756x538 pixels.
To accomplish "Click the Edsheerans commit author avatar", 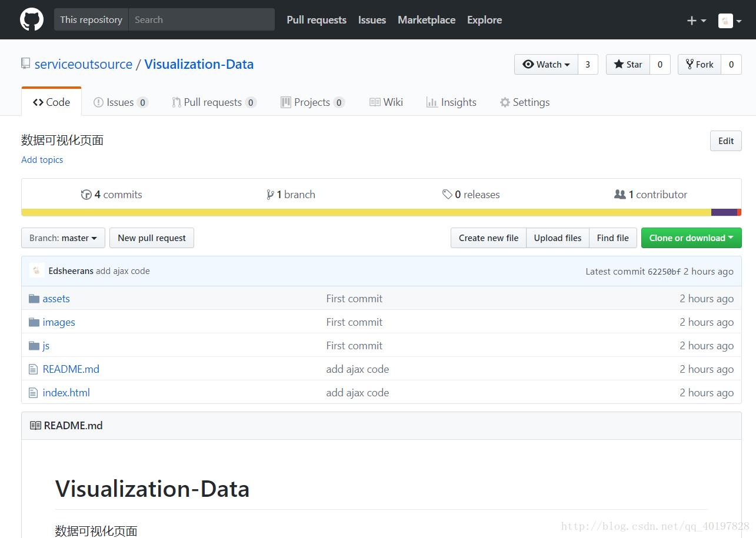I will (36, 270).
